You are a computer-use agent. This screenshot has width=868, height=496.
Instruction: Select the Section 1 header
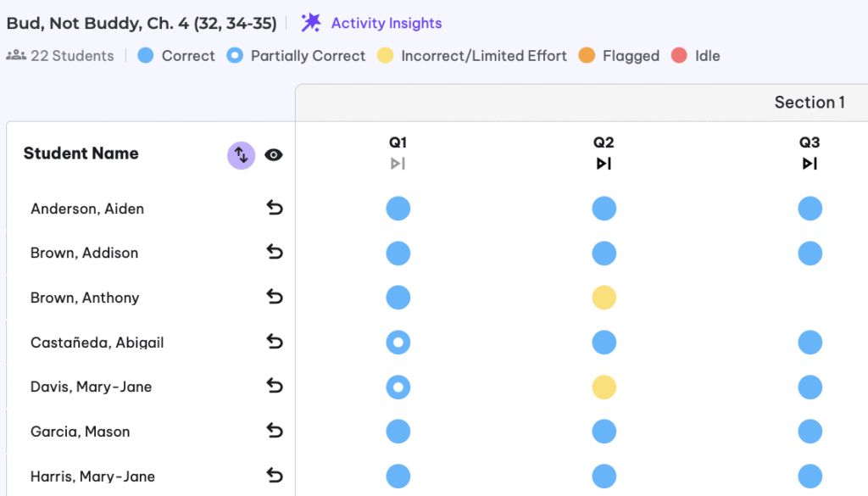[809, 103]
